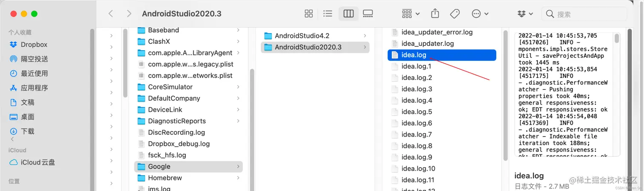
Task: Open the more actions ellipsis menu
Action: (x=480, y=14)
